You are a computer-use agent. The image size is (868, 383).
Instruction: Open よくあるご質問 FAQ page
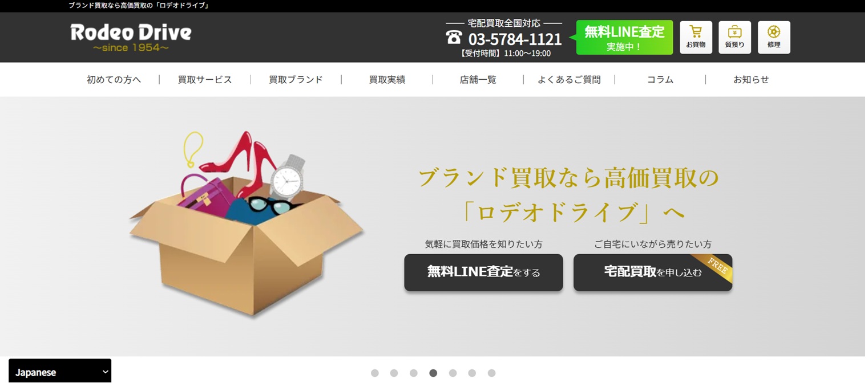[x=569, y=80]
